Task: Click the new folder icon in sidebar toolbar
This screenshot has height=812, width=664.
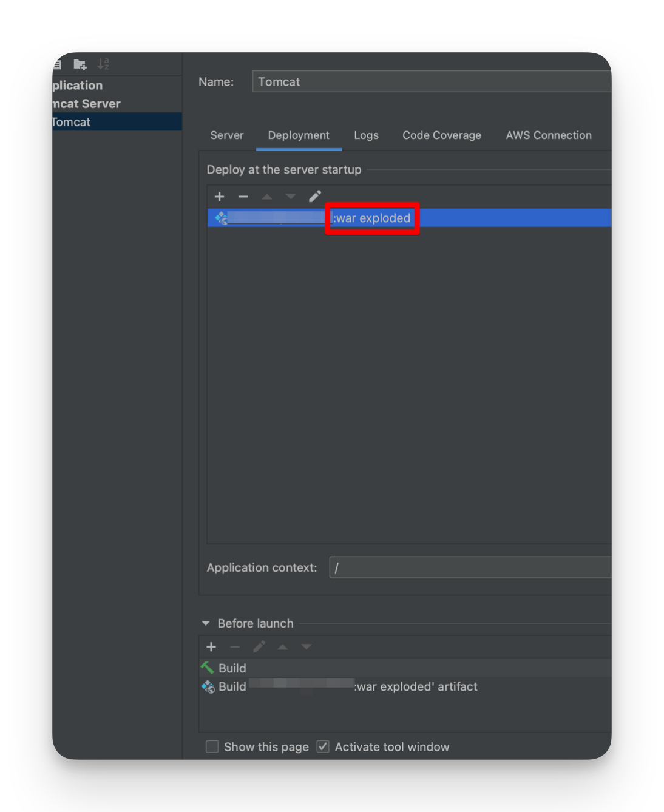Action: tap(80, 64)
